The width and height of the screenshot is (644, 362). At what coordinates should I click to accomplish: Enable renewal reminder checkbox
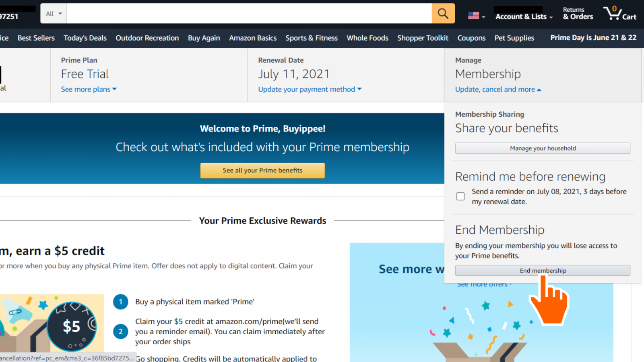click(460, 196)
